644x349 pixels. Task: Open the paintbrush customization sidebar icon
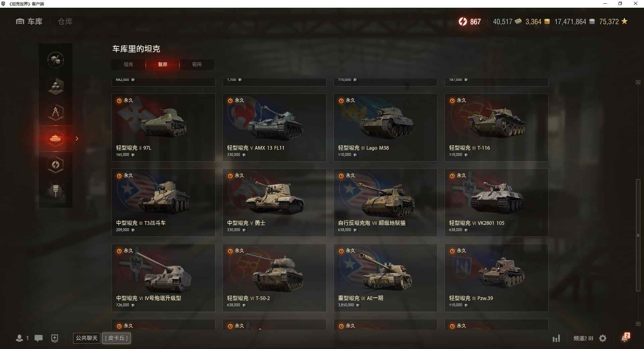click(56, 191)
